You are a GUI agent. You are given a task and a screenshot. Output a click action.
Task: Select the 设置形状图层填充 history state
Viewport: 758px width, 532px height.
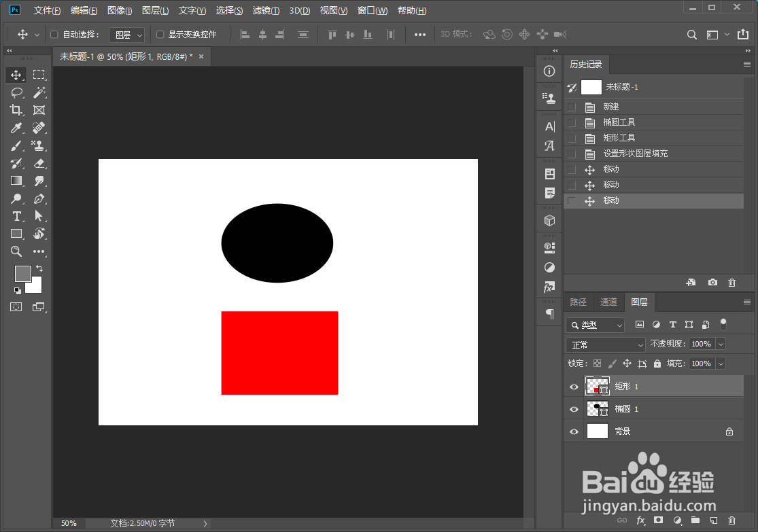tap(653, 154)
